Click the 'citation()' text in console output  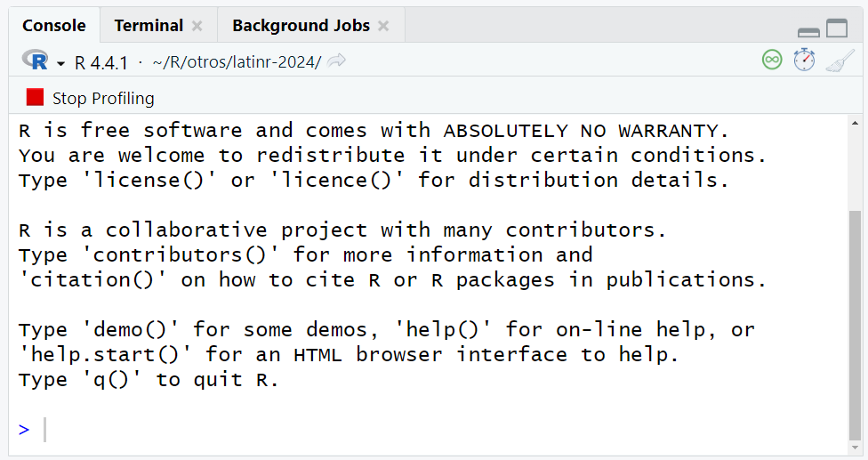pos(92,280)
